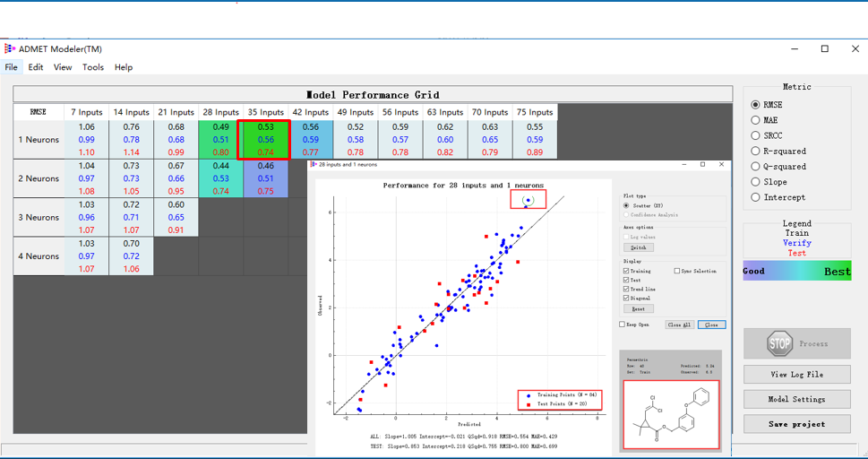Click Save project button
Image resolution: width=868 pixels, height=459 pixels.
click(796, 424)
